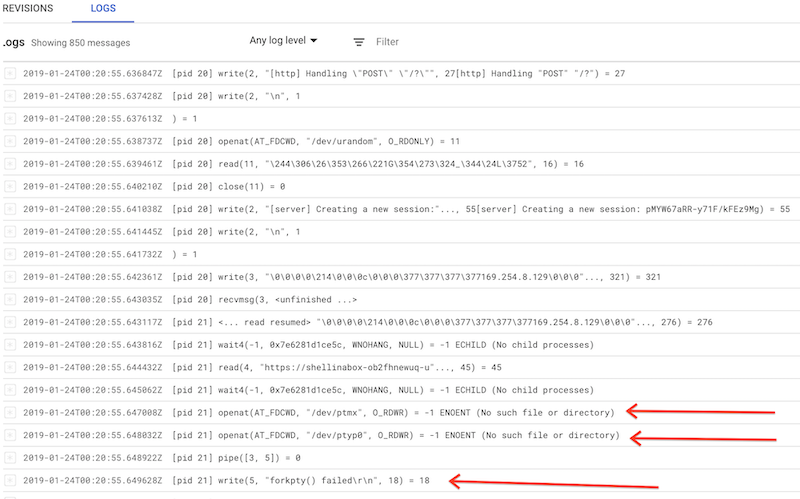Expand the Creating a new session entry

coord(10,209)
